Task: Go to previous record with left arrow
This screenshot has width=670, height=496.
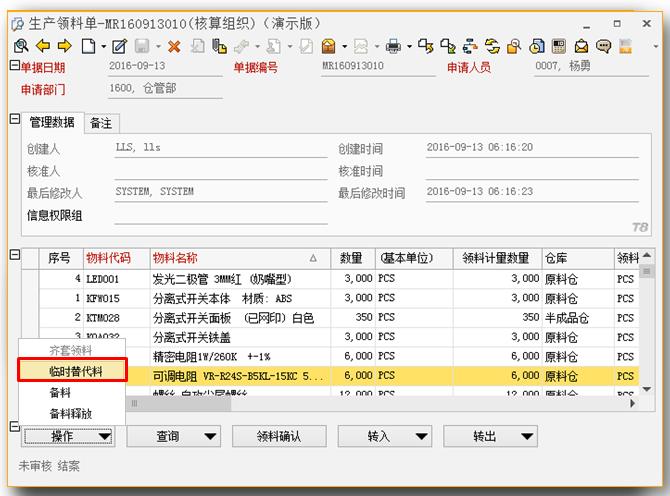Action: [x=43, y=45]
